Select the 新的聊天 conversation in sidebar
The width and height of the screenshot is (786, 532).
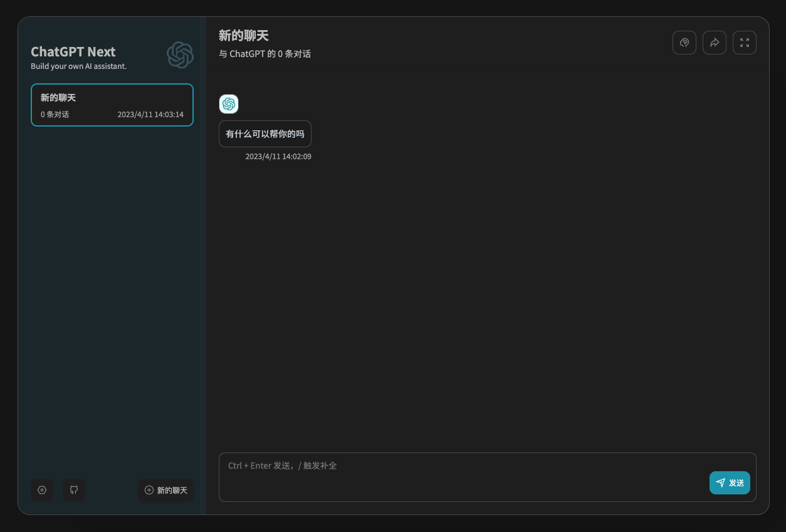tap(112, 105)
